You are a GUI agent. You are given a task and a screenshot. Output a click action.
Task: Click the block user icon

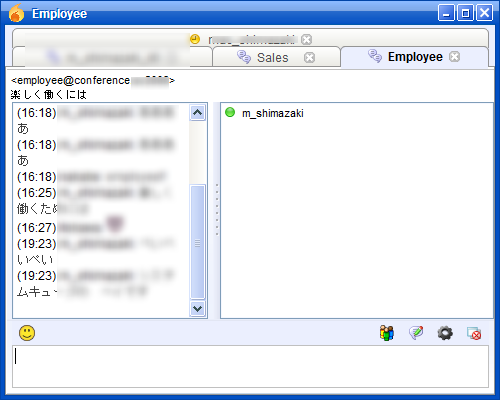pos(474,333)
